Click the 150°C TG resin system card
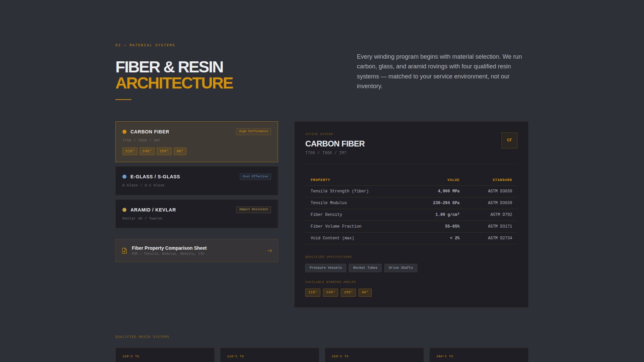 (x=164, y=356)
